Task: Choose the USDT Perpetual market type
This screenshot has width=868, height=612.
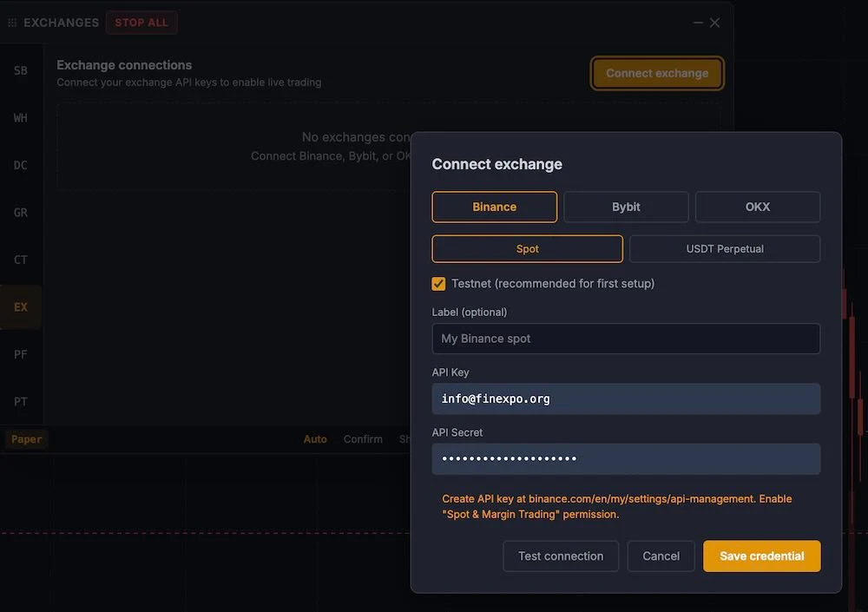Action: (x=725, y=248)
